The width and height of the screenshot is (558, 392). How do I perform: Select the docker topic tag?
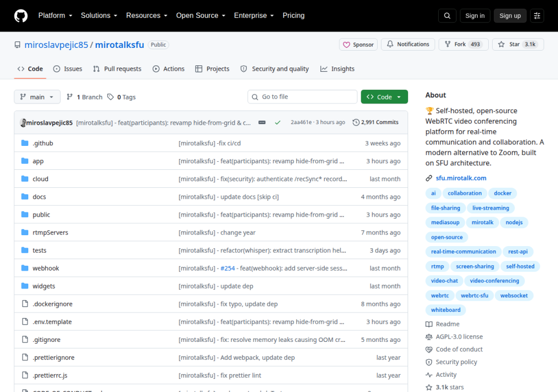(x=502, y=193)
